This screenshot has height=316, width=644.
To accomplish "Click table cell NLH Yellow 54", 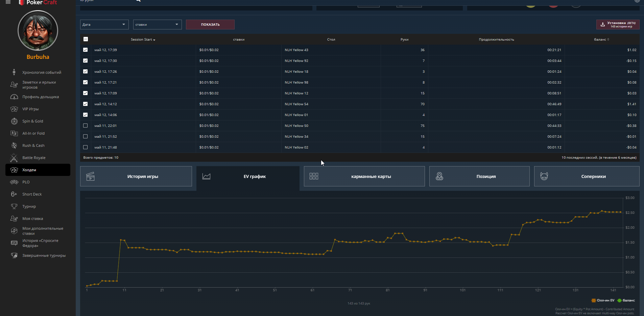I will coord(296,104).
